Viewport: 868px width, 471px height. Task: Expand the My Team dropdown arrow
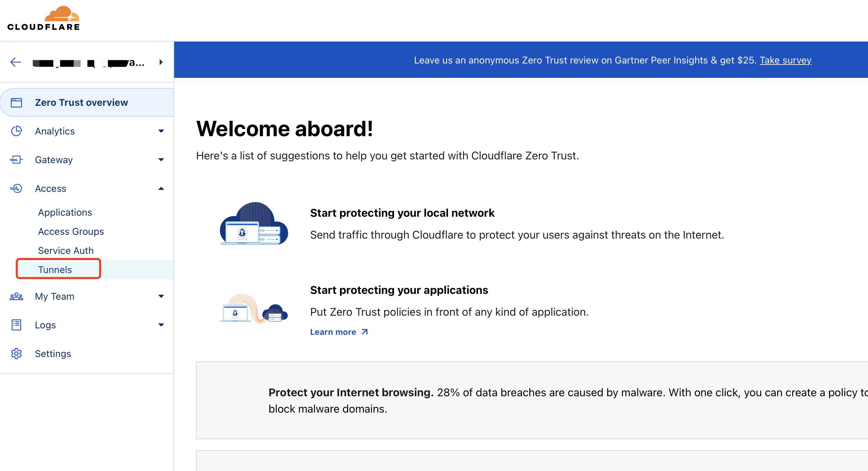pos(161,296)
